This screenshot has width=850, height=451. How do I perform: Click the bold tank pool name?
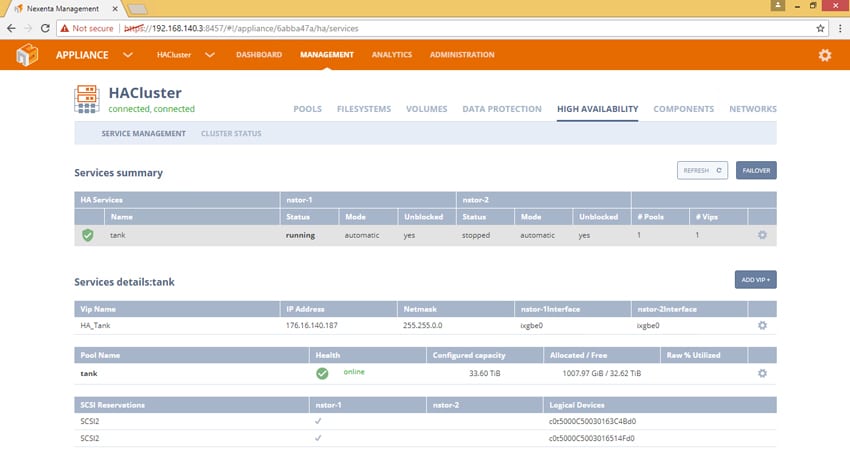tap(89, 373)
